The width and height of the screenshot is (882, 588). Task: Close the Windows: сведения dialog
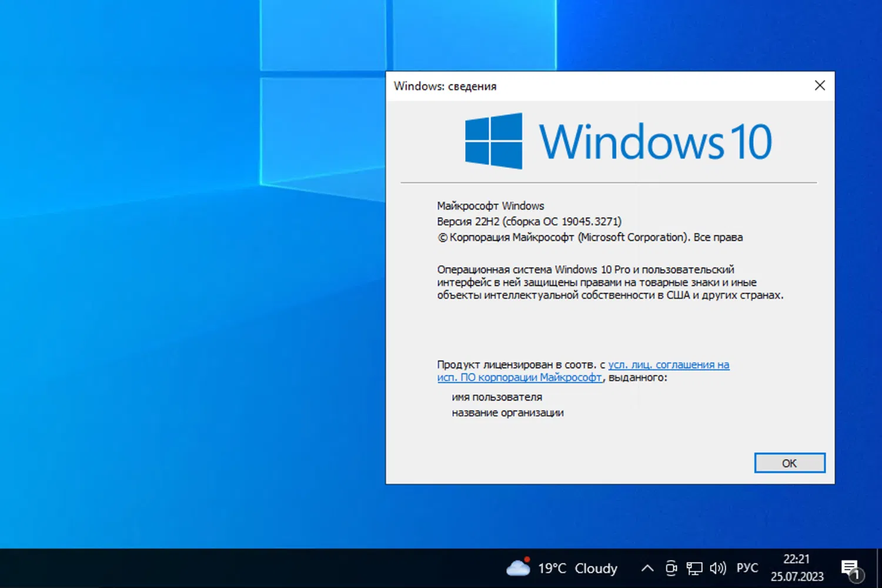pyautogui.click(x=820, y=85)
